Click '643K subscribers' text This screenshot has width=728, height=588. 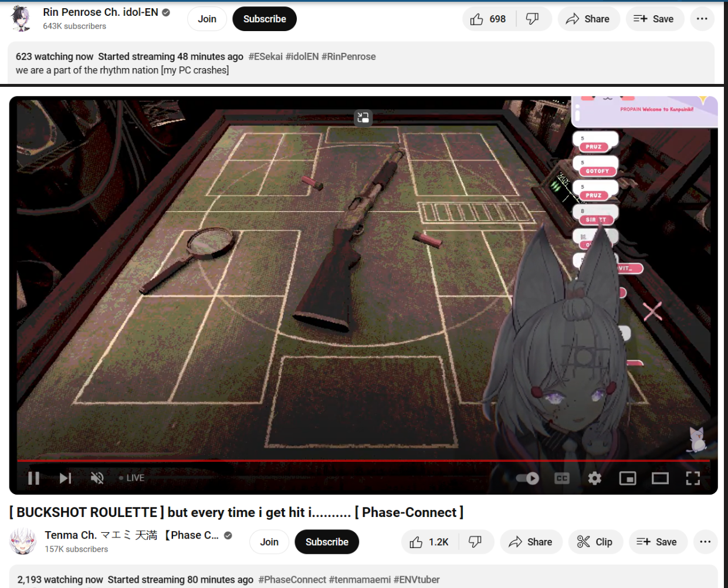(x=75, y=26)
